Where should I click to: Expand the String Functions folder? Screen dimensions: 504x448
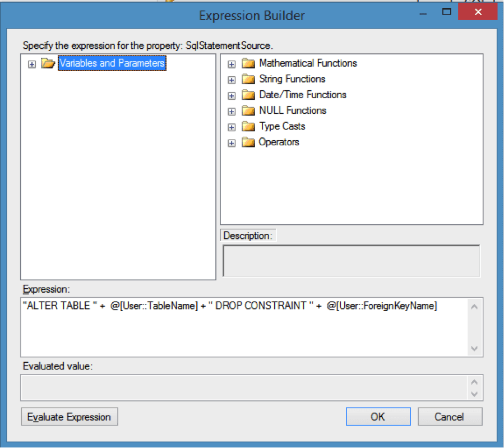(232, 80)
